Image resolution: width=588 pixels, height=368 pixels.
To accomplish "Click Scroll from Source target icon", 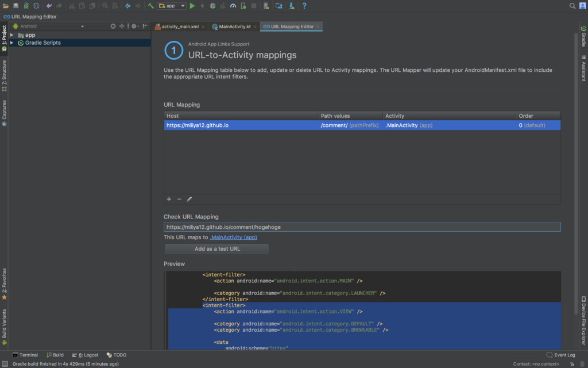I will 113,26.
